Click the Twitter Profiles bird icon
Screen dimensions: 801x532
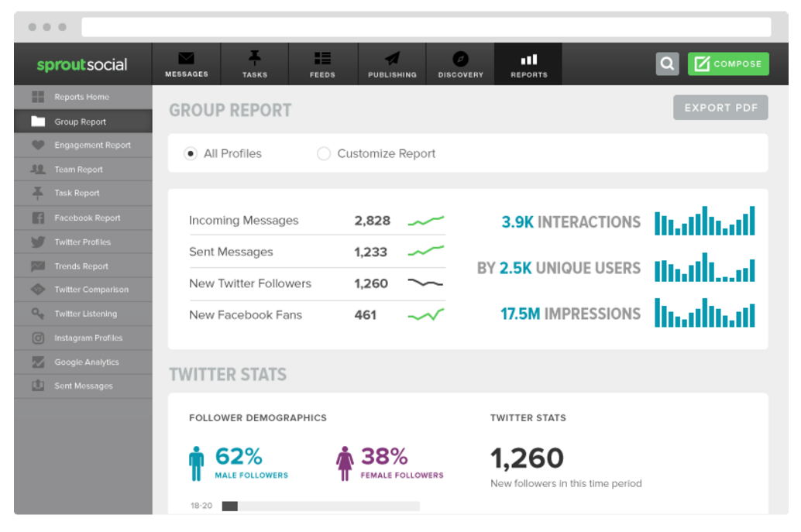(x=38, y=242)
